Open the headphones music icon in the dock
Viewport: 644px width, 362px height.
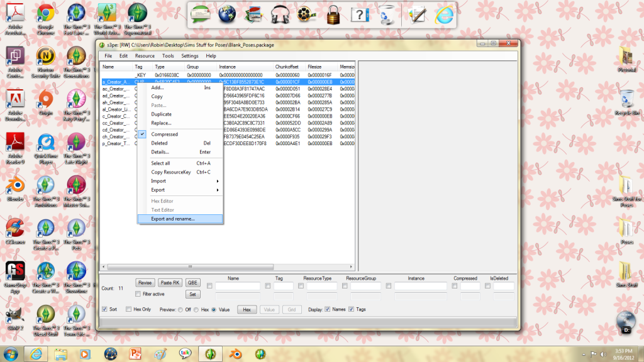pyautogui.click(x=280, y=15)
